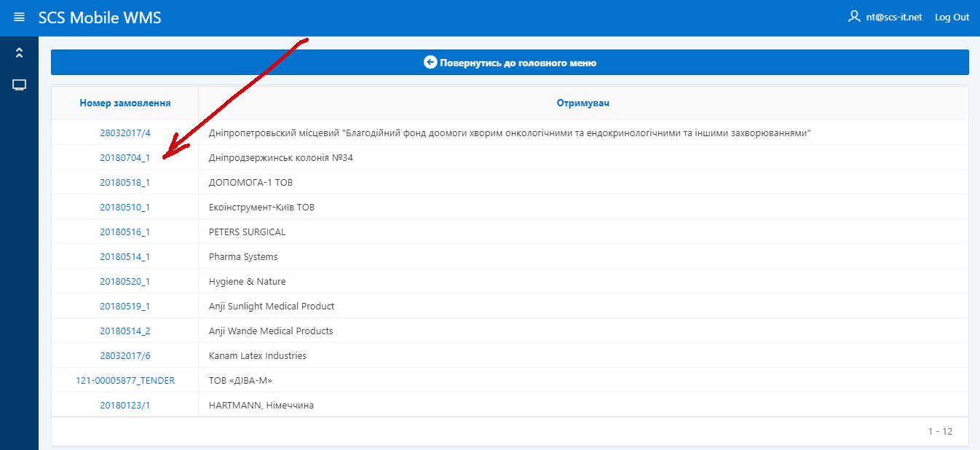This screenshot has width=980, height=450.
Task: Open the monitor icon in sidebar
Action: (x=19, y=85)
